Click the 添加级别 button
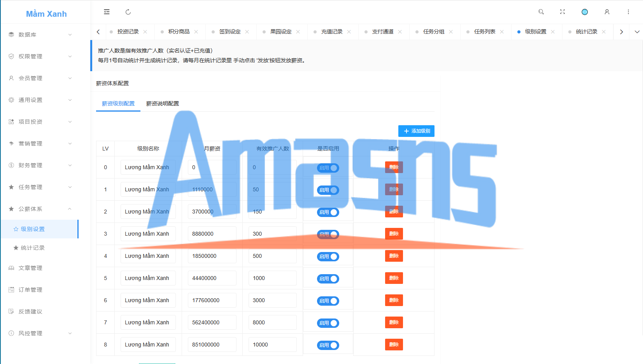The width and height of the screenshot is (643, 364). tap(416, 131)
